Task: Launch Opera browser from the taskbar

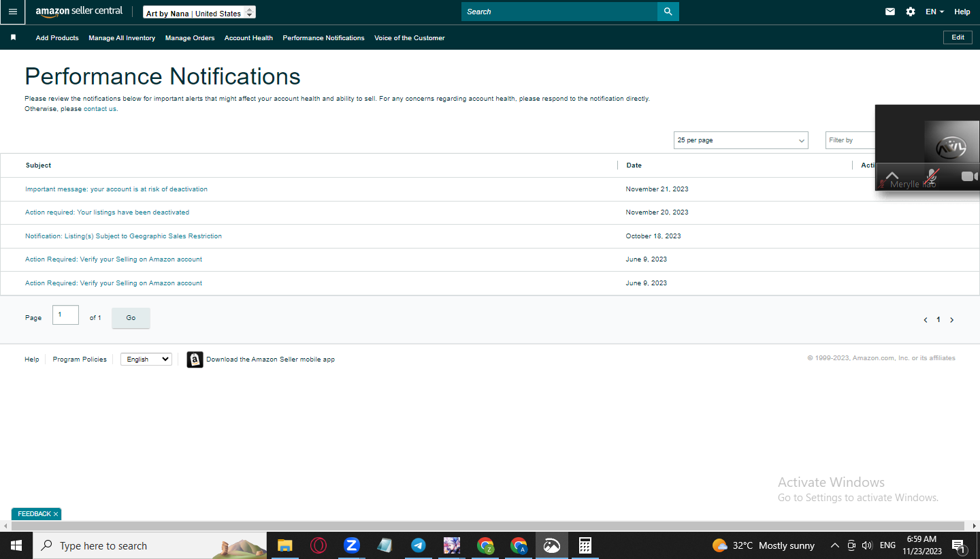Action: click(318, 545)
